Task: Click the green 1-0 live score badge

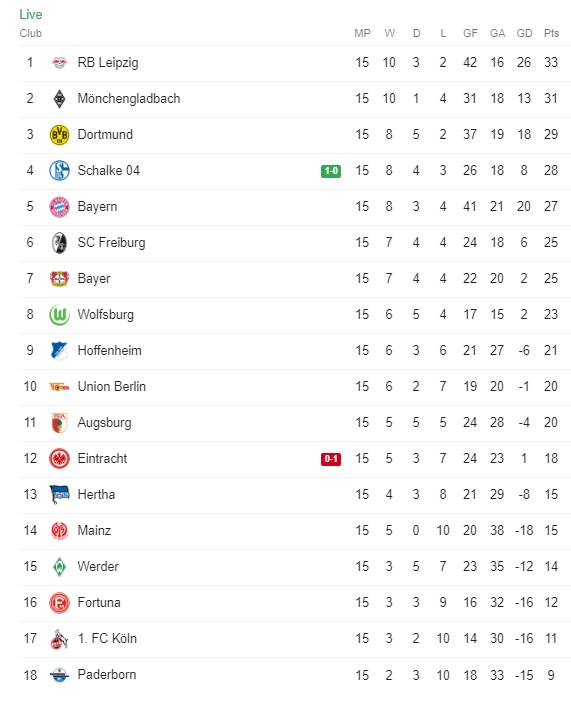Action: pyautogui.click(x=331, y=171)
